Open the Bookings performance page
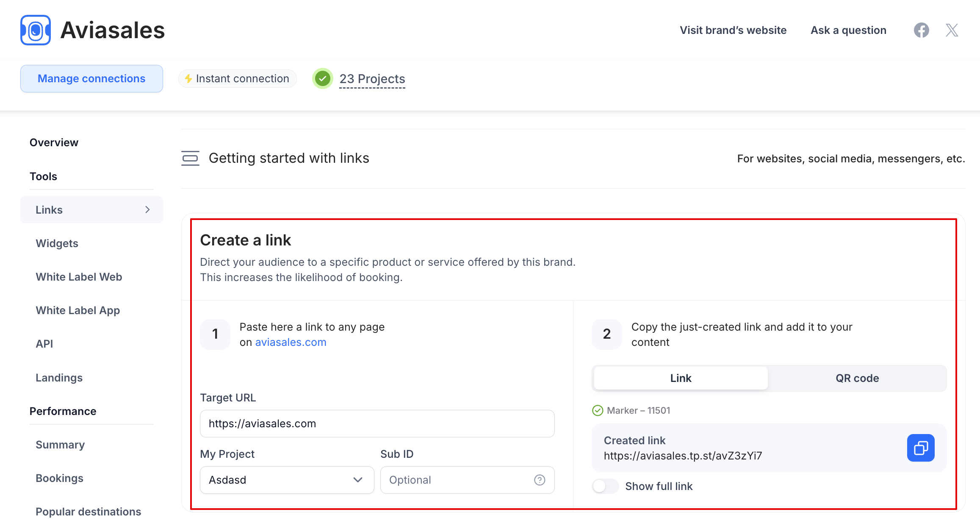 point(59,478)
